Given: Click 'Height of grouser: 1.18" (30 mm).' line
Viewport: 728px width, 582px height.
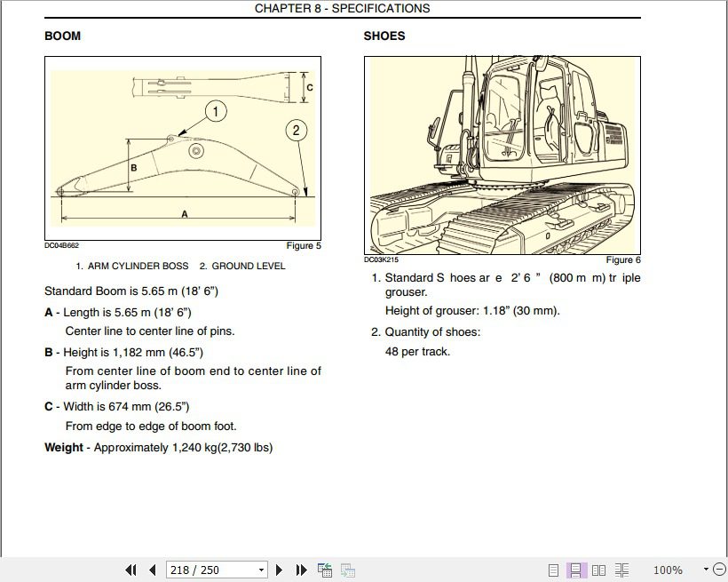Looking at the screenshot, I should (x=472, y=310).
